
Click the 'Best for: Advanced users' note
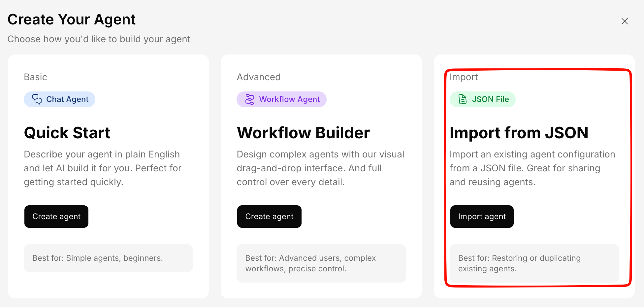point(310,263)
